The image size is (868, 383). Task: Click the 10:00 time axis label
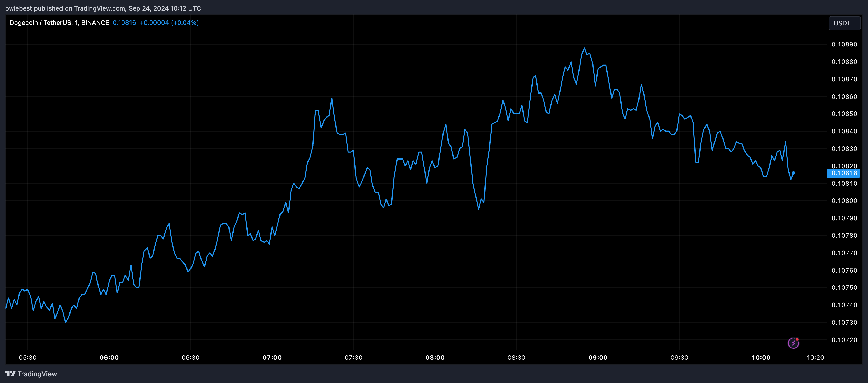[761, 358]
